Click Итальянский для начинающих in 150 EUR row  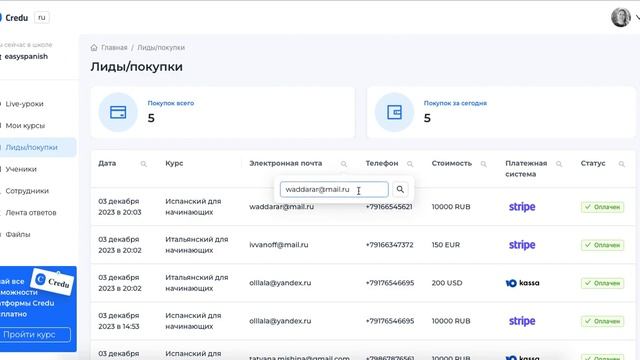coord(197,245)
